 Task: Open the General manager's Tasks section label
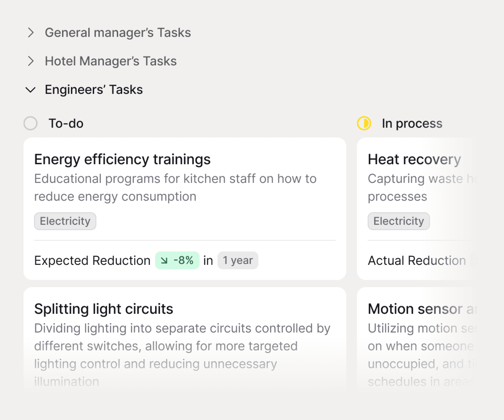[118, 33]
